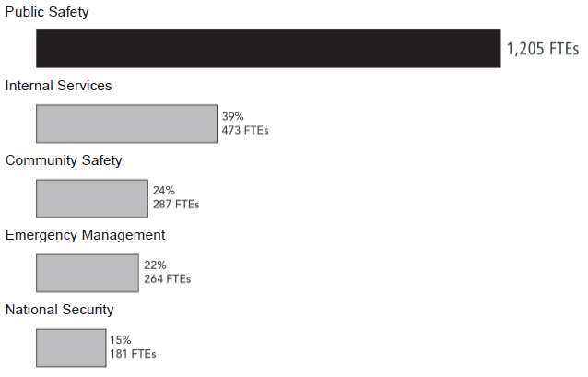Select the '264 FTEs' value text
This screenshot has height=377, width=588.
[x=168, y=279]
